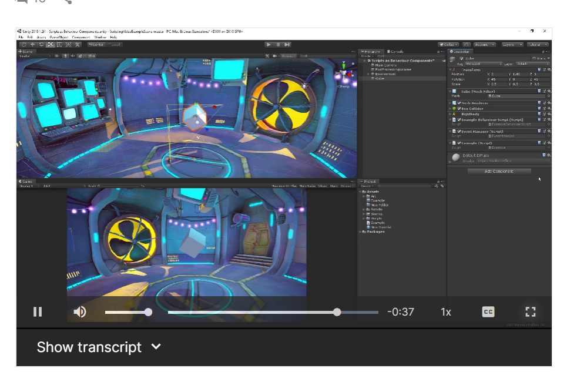Disable the Event Manager script checkbox
The image size is (587, 392).
tap(459, 132)
